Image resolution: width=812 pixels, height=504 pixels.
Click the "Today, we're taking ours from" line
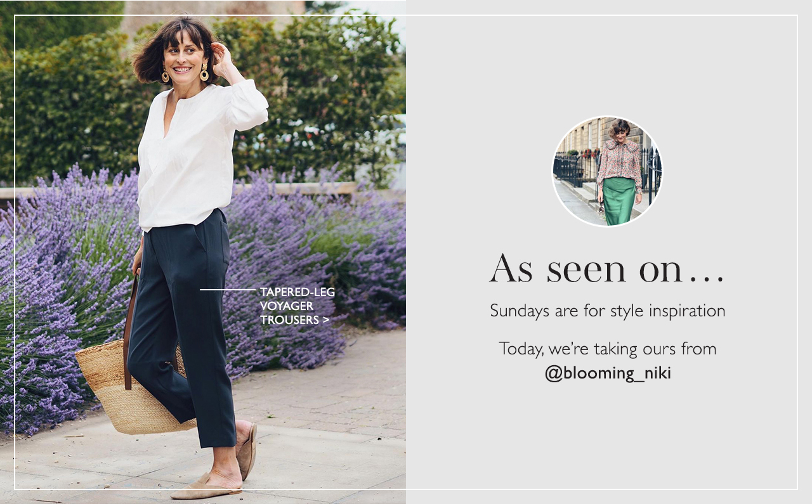[608, 349]
